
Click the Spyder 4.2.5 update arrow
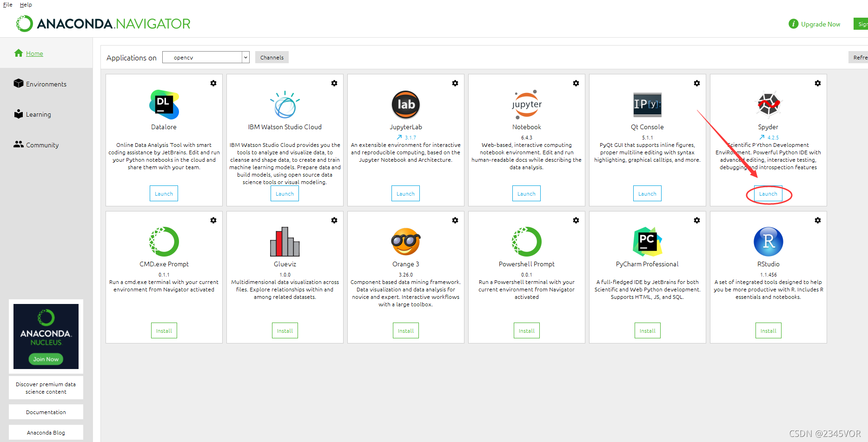762,137
